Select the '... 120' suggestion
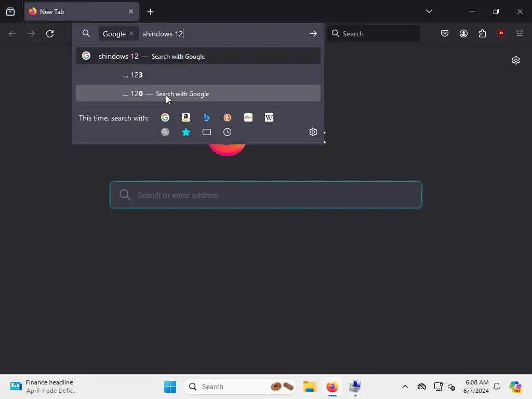The height and width of the screenshot is (399, 532). 198,94
